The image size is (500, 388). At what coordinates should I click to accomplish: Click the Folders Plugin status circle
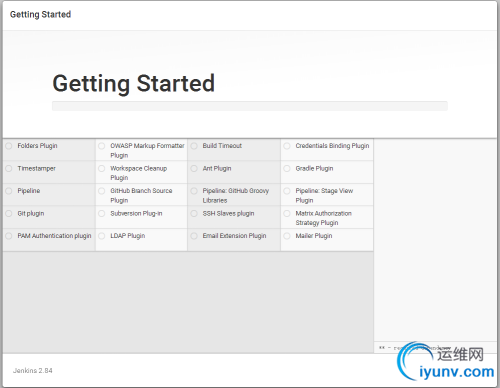click(x=9, y=146)
